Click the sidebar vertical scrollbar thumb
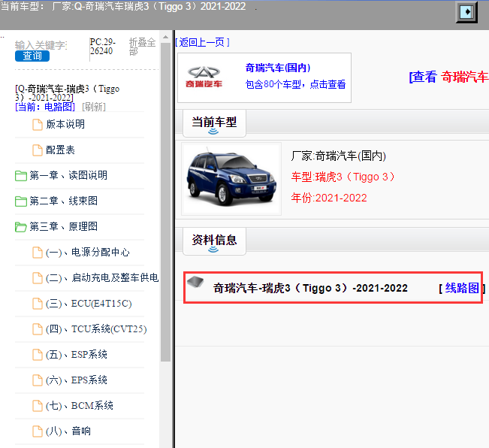489x448 pixels. pyautogui.click(x=165, y=201)
